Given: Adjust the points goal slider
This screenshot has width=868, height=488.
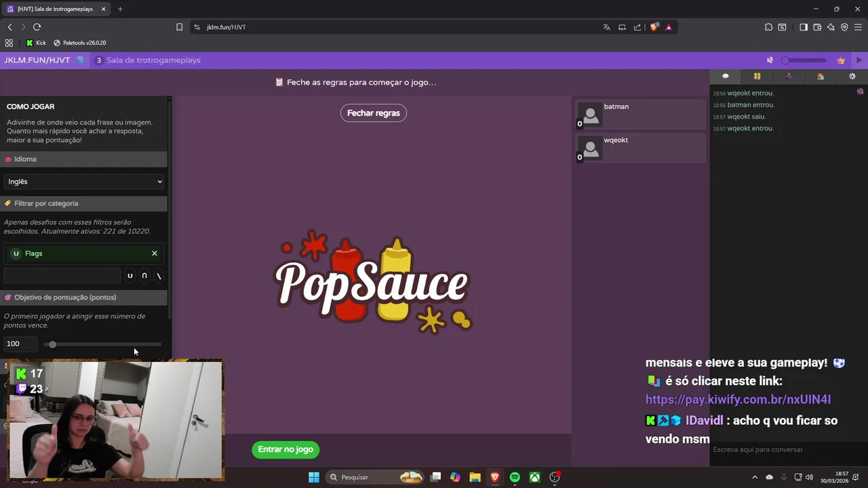Looking at the screenshot, I should point(102,344).
